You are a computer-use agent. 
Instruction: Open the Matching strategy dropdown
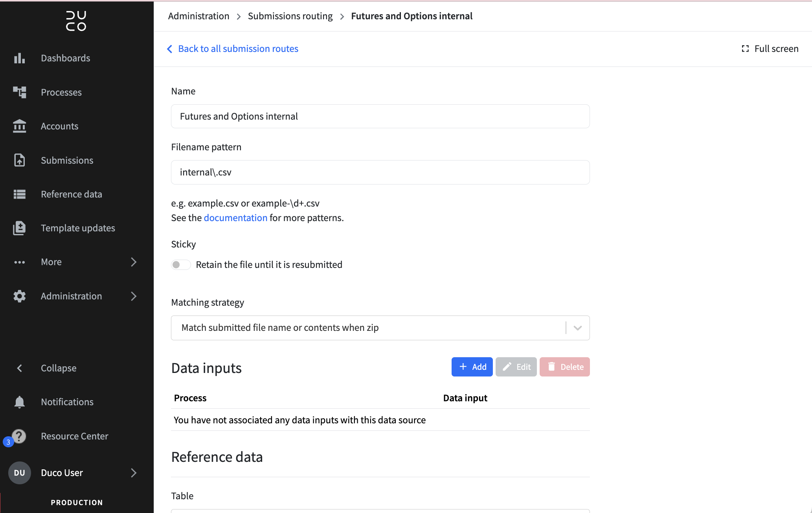click(380, 328)
